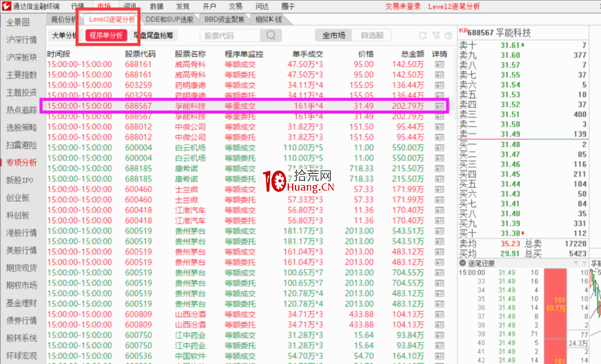This screenshot has height=364, width=601.
Task: Open the 行情 menu
Action: [78, 6]
